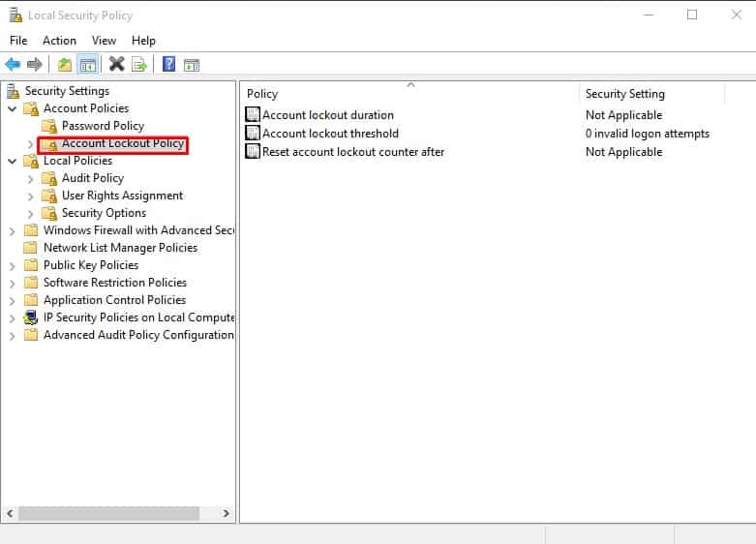Screen dimensions: 756x544
Task: Collapse the Local Policies node
Action: pos(13,161)
